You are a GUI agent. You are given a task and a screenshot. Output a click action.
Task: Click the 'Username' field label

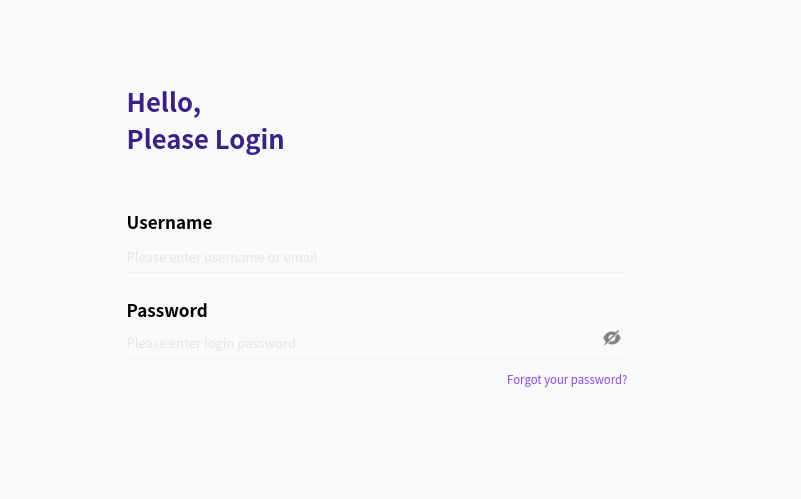[x=169, y=222]
